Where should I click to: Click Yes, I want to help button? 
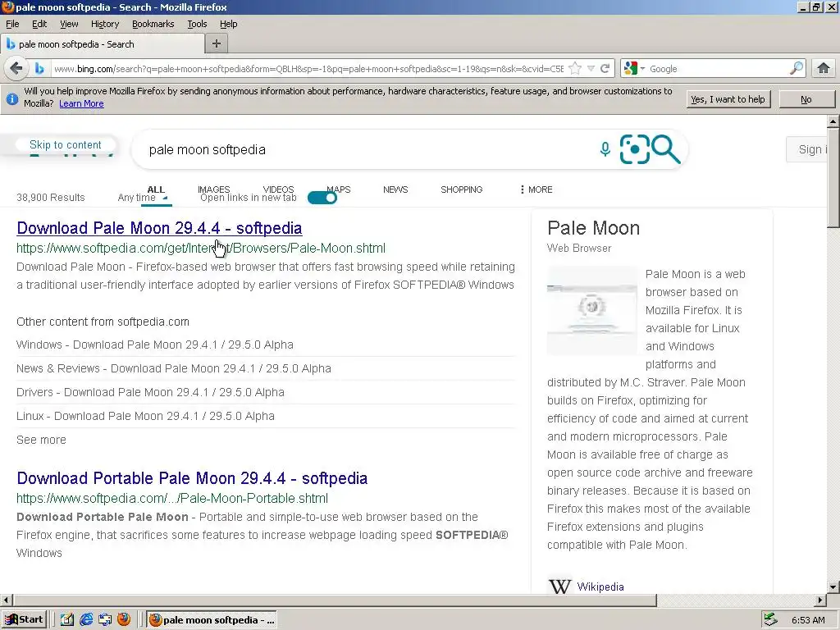click(x=728, y=99)
